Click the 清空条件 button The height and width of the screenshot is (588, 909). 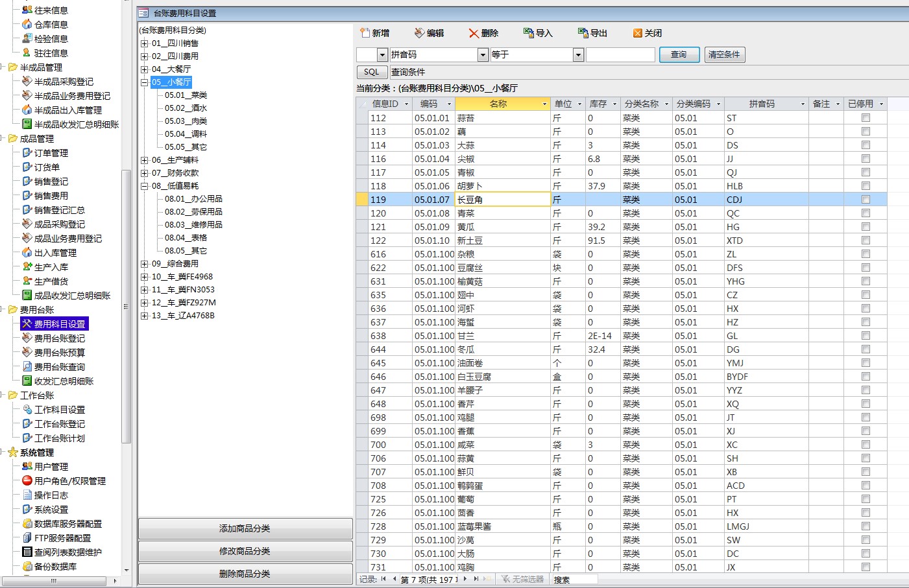coord(724,54)
